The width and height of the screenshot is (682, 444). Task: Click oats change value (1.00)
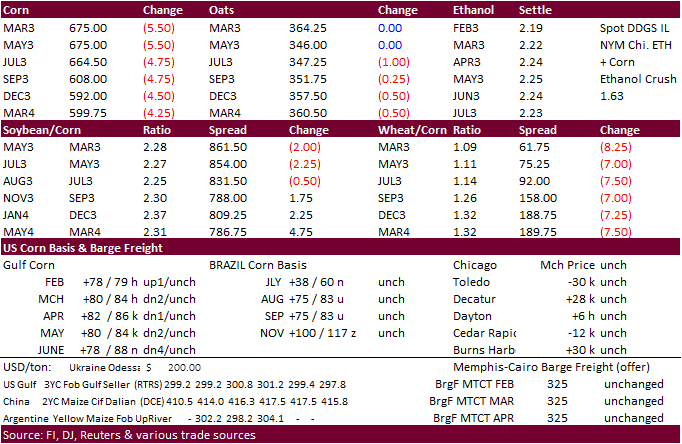tap(394, 62)
